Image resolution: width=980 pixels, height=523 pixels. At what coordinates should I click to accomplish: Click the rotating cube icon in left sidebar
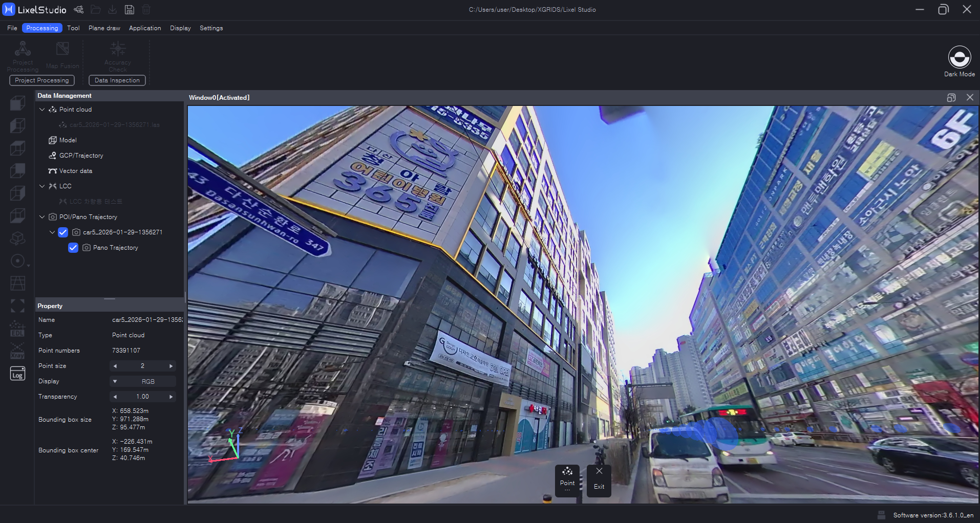(18, 238)
